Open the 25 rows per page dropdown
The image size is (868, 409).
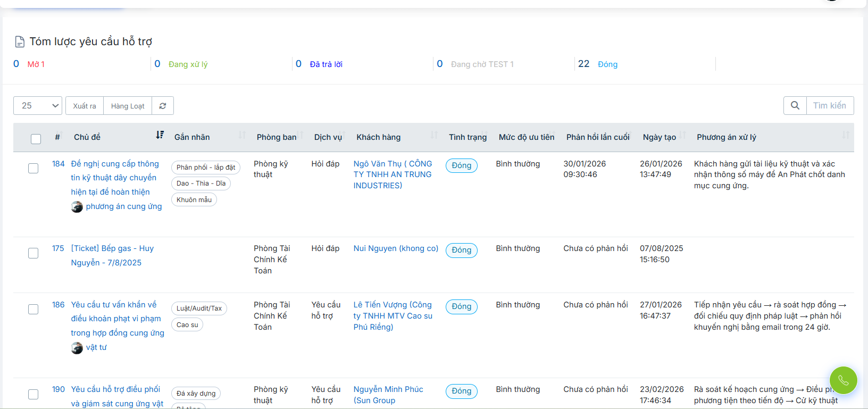point(38,105)
